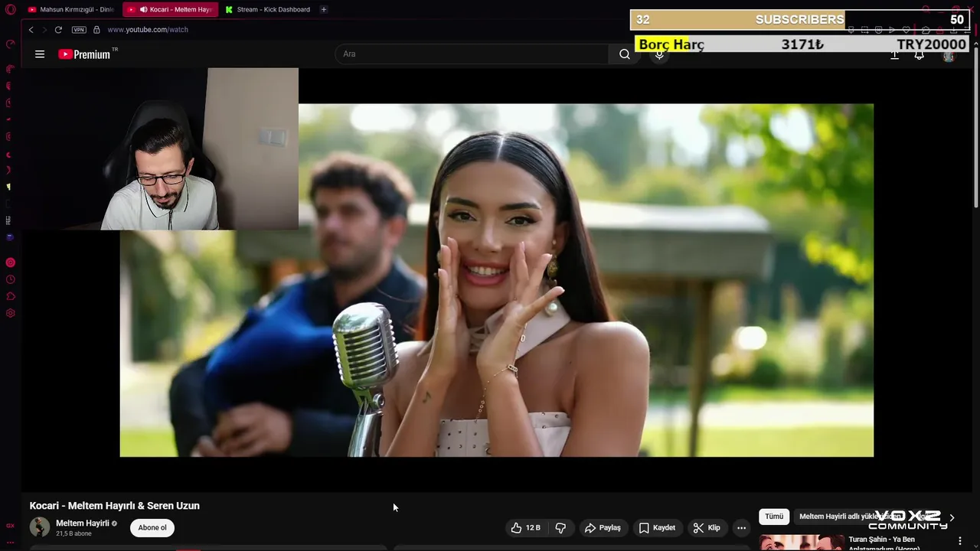
Task: Click the video title Kocari - Meltem Hayırlı & Seren Uzun
Action: click(115, 506)
